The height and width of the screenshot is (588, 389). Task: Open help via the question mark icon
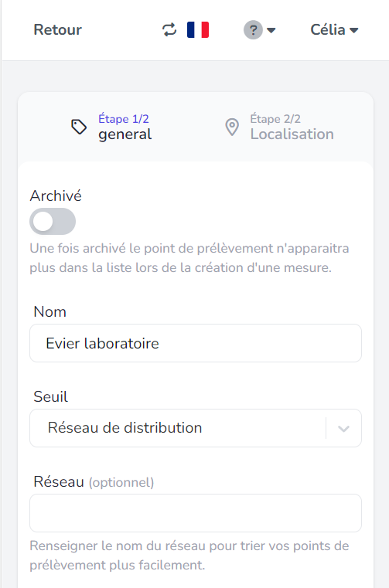(254, 30)
